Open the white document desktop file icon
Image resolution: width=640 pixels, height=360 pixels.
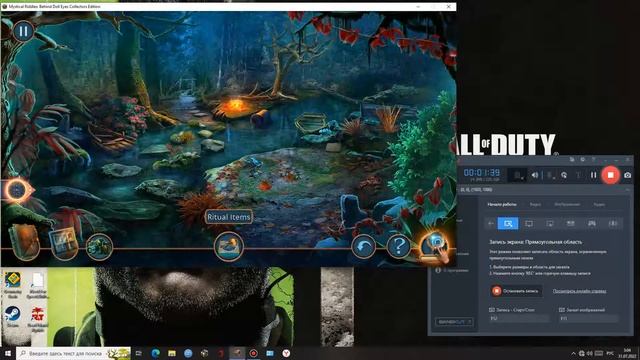click(x=37, y=284)
